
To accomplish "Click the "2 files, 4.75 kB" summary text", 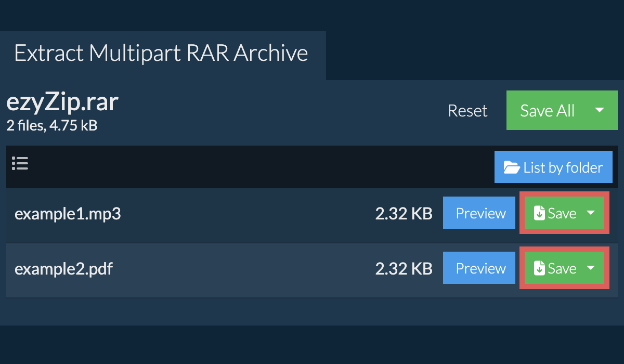I will point(51,125).
